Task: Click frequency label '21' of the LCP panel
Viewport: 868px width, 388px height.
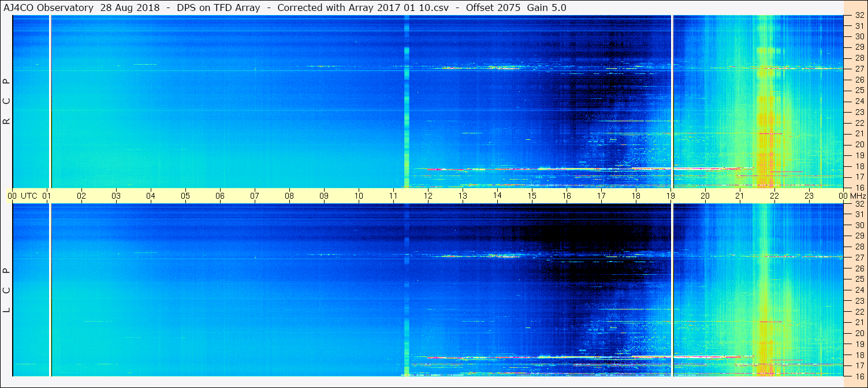Action: coord(859,322)
